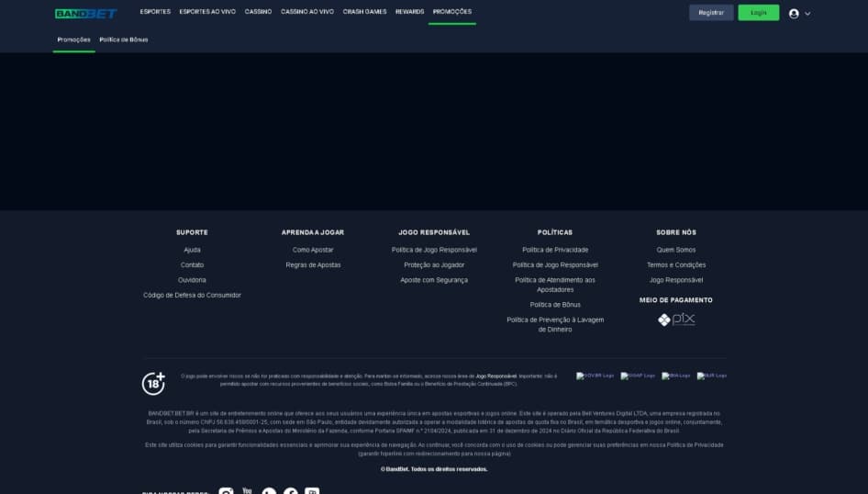Open the Rewards menu item

coord(409,12)
